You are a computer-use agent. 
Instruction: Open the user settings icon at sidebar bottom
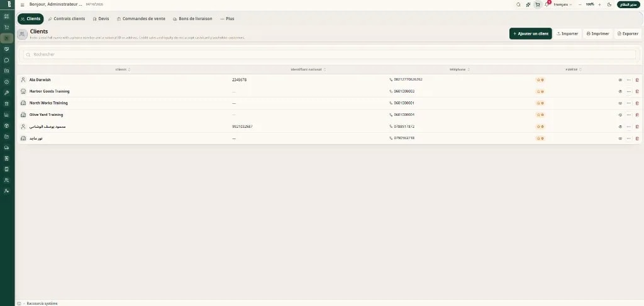(6, 191)
